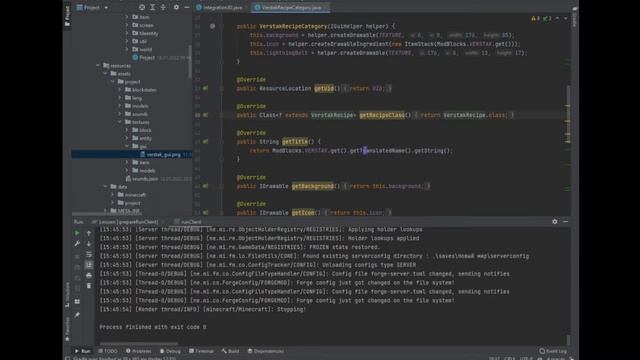Collapse the gui folder
This screenshot has width=640, height=360.
tap(127, 146)
